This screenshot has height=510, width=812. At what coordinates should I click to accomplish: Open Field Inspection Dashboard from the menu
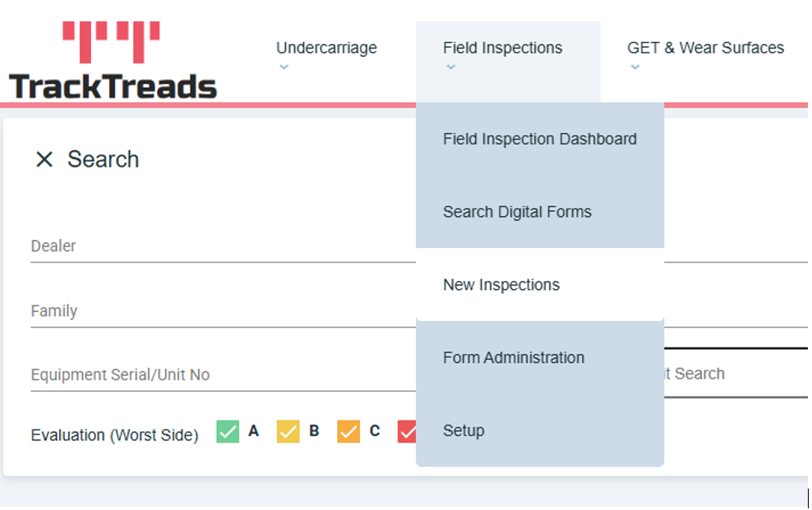pyautogui.click(x=539, y=139)
